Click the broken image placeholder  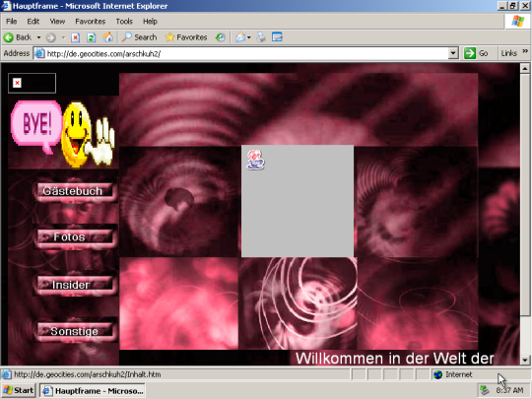pos(32,83)
